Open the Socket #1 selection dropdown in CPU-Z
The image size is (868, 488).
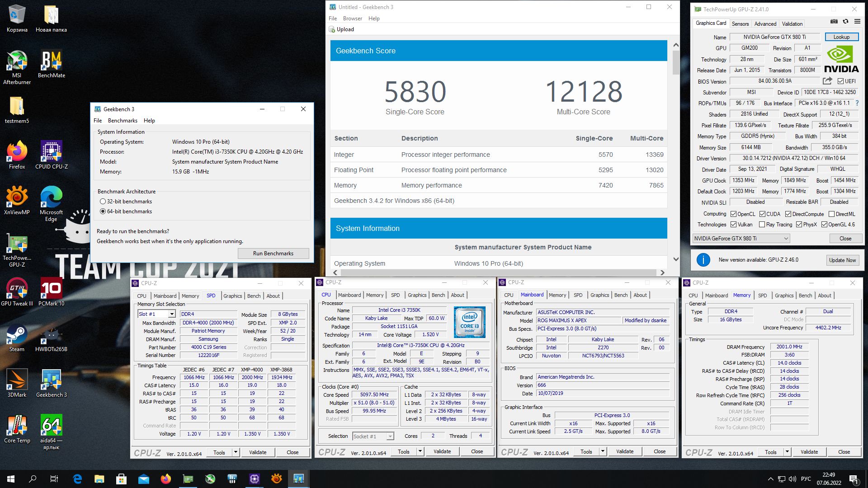point(373,436)
